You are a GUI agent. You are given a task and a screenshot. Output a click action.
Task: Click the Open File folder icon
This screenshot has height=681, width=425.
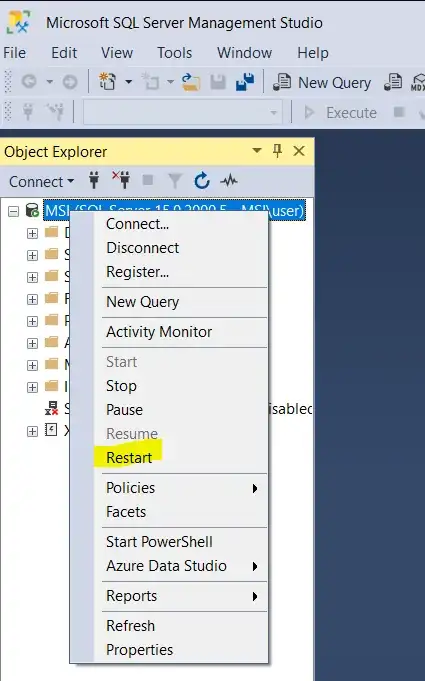191,82
